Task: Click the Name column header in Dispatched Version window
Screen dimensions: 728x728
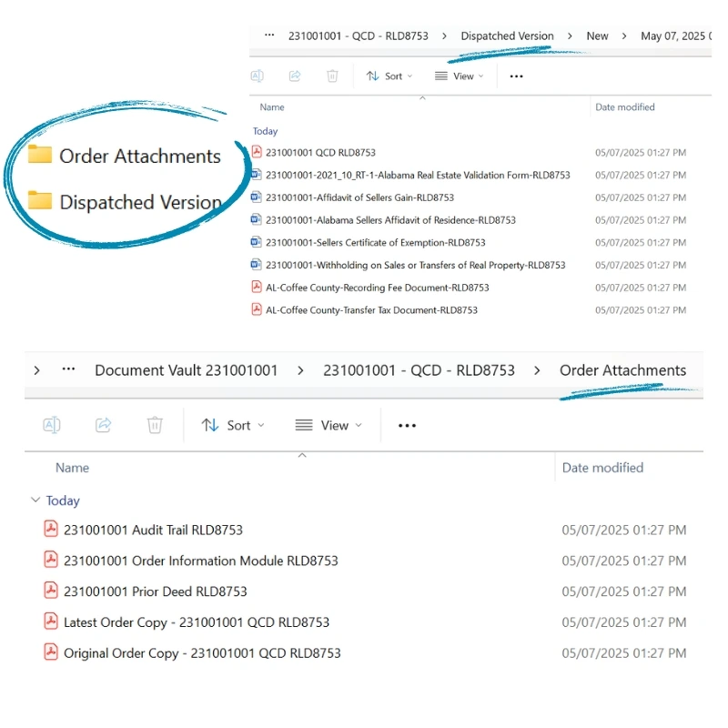Action: [272, 107]
